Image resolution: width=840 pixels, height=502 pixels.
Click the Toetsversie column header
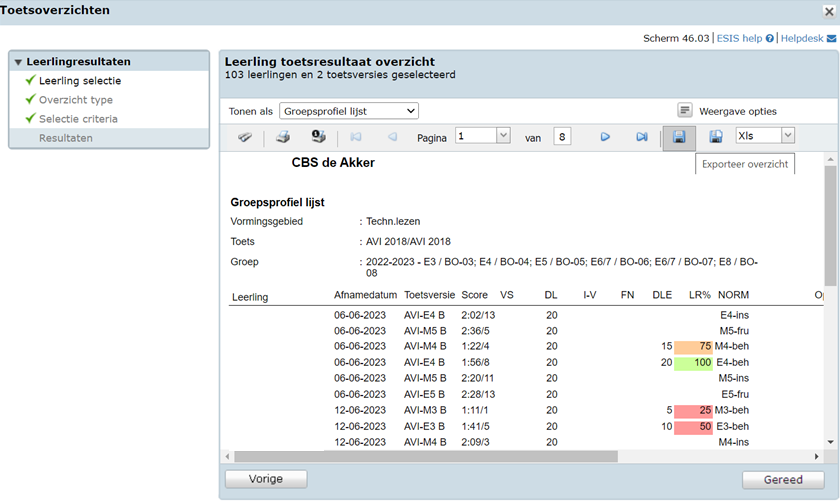point(429,295)
